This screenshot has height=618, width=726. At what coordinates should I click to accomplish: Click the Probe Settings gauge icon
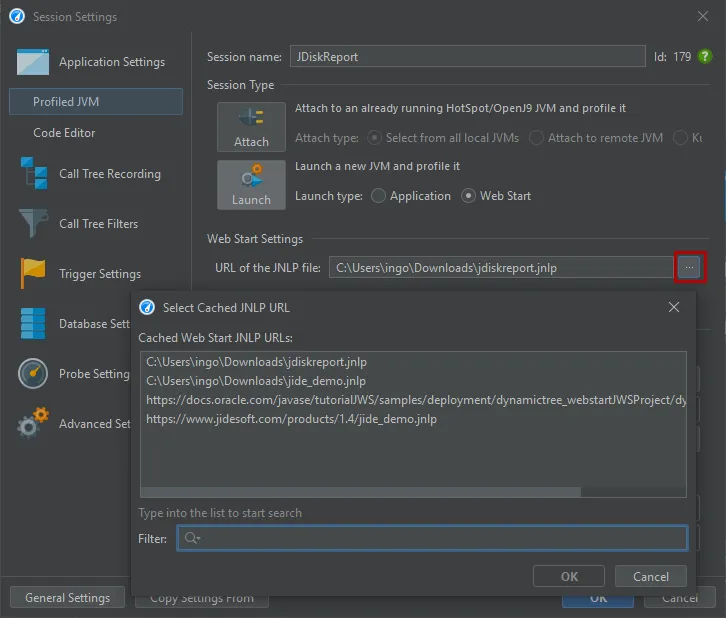(33, 373)
